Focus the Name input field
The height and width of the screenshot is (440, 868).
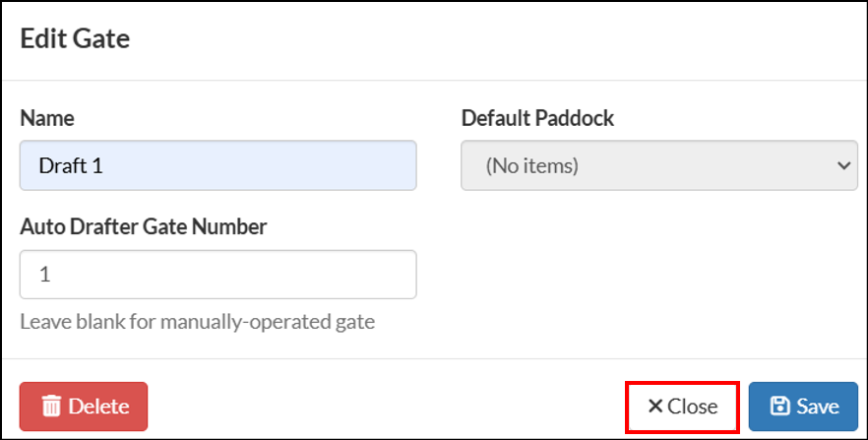click(x=218, y=165)
